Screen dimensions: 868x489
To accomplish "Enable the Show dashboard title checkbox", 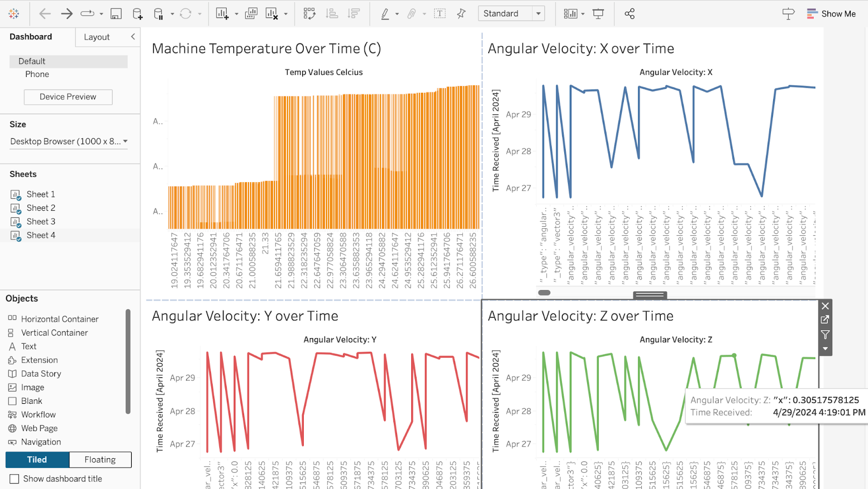I will point(15,479).
